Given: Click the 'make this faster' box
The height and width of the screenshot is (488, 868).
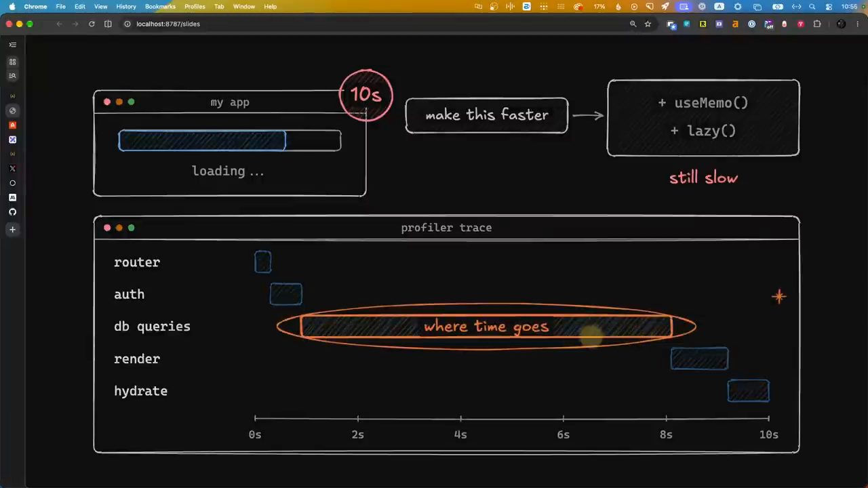Looking at the screenshot, I should 487,115.
